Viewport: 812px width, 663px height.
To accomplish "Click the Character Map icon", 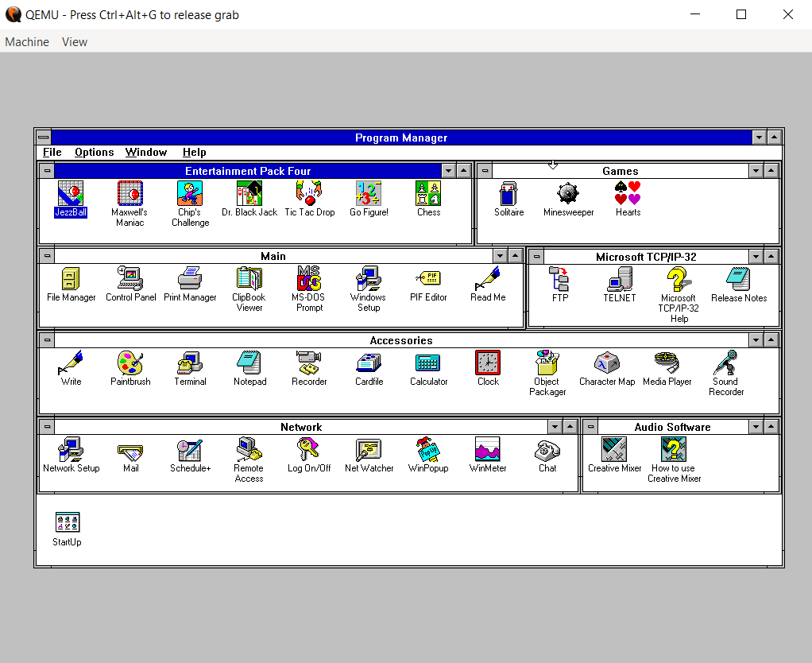I will pos(607,363).
